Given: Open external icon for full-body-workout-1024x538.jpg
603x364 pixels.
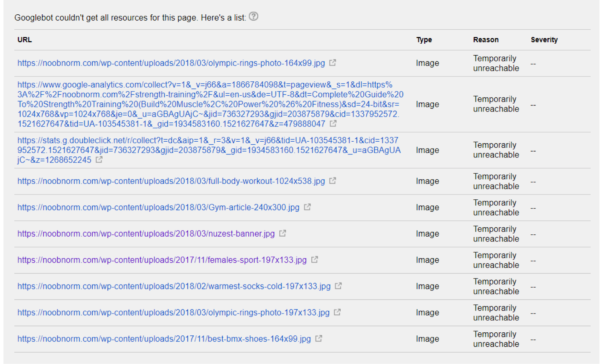Looking at the screenshot, I should pos(332,180).
